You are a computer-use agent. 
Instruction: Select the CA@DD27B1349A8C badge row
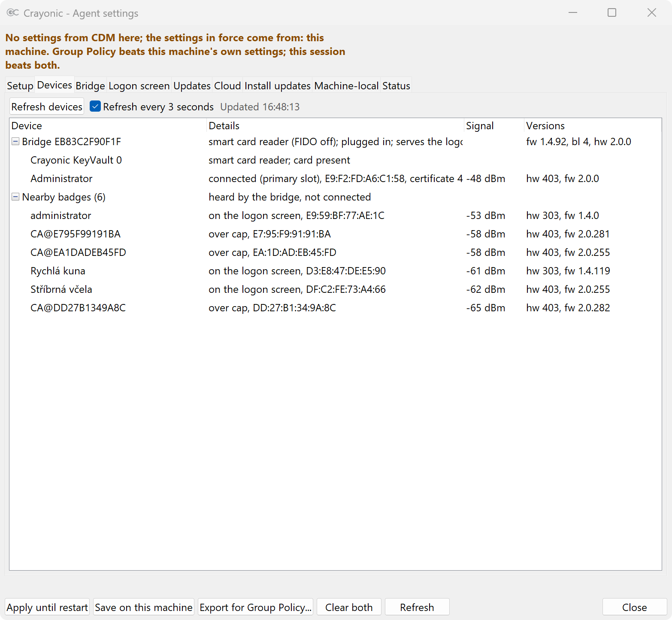point(336,307)
